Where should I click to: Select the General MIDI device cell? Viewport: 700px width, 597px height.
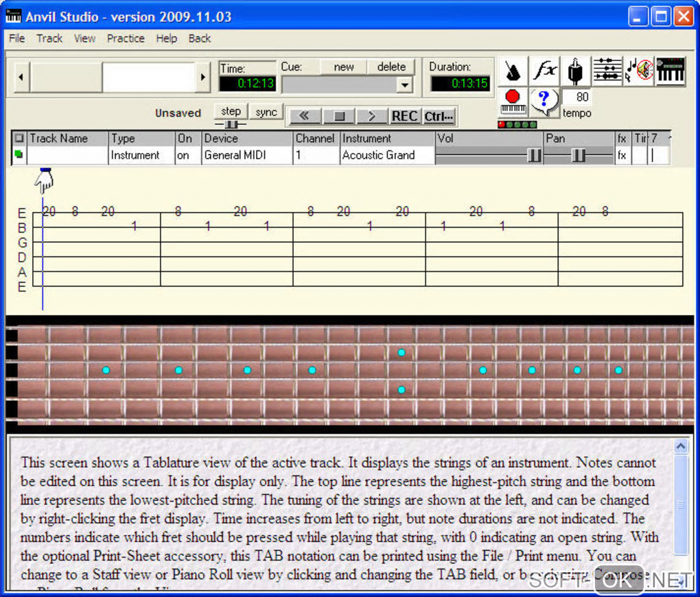pyautogui.click(x=247, y=155)
